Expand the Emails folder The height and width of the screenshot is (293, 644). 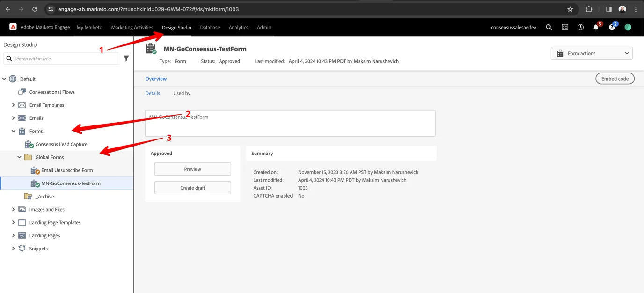13,118
